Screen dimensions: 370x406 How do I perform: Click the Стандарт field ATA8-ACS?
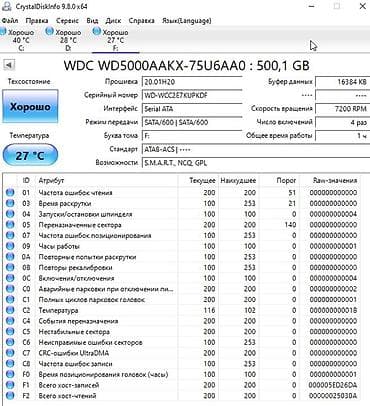coord(256,149)
